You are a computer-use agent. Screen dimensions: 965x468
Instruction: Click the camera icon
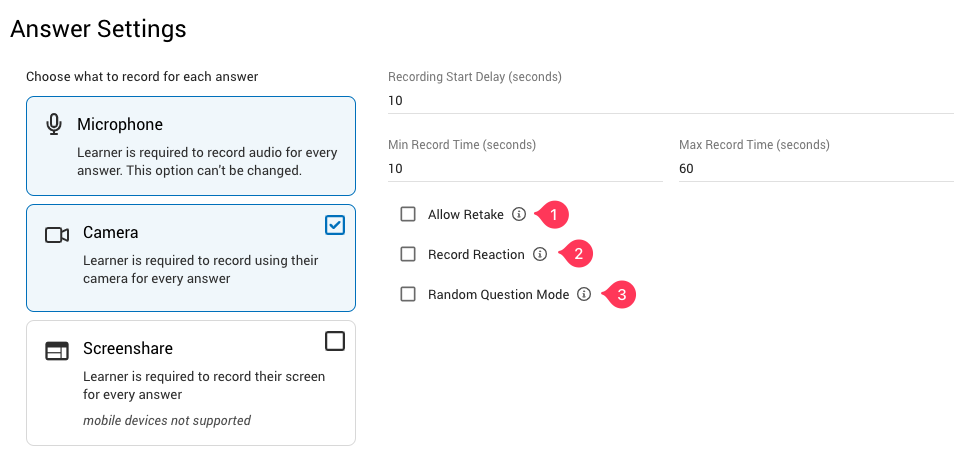click(x=57, y=234)
